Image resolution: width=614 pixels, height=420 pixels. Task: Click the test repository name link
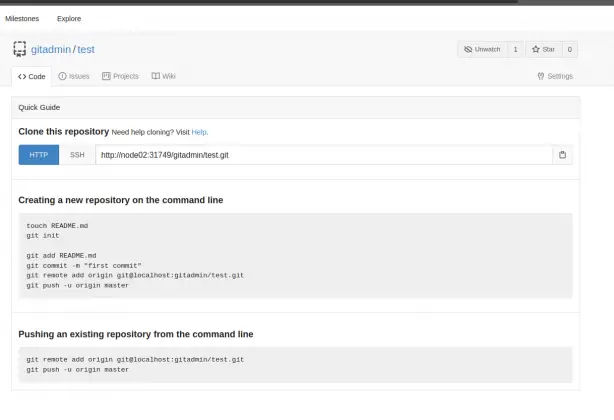click(x=86, y=49)
